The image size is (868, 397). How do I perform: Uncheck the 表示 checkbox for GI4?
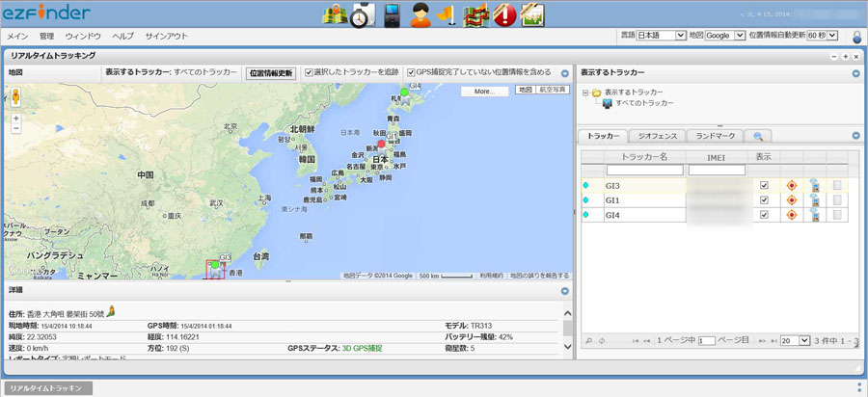[x=765, y=215]
